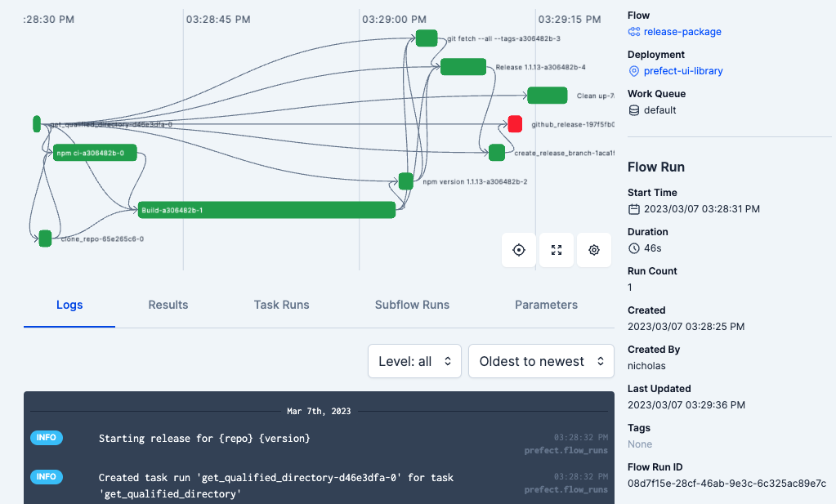Click the recenter target icon button

coord(519,250)
